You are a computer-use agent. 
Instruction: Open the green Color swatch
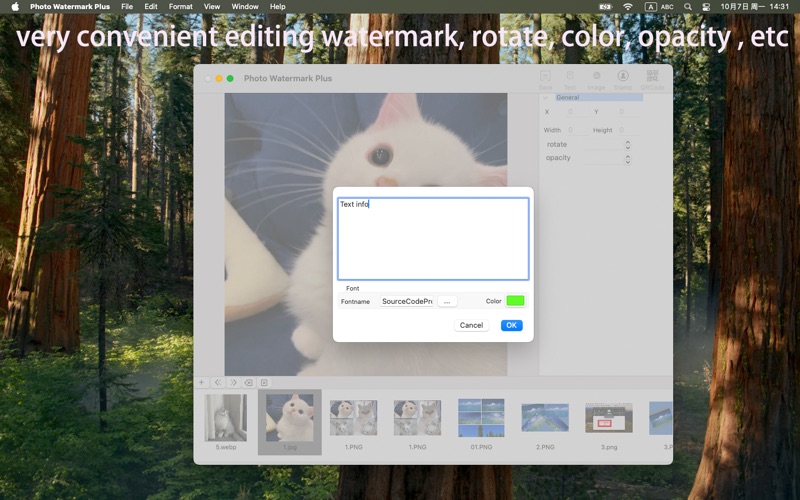tap(515, 301)
